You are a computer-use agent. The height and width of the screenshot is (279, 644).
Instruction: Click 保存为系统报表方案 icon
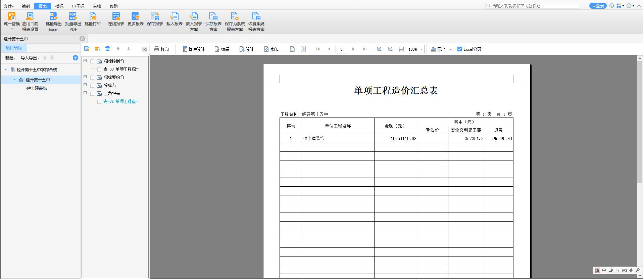(x=235, y=16)
